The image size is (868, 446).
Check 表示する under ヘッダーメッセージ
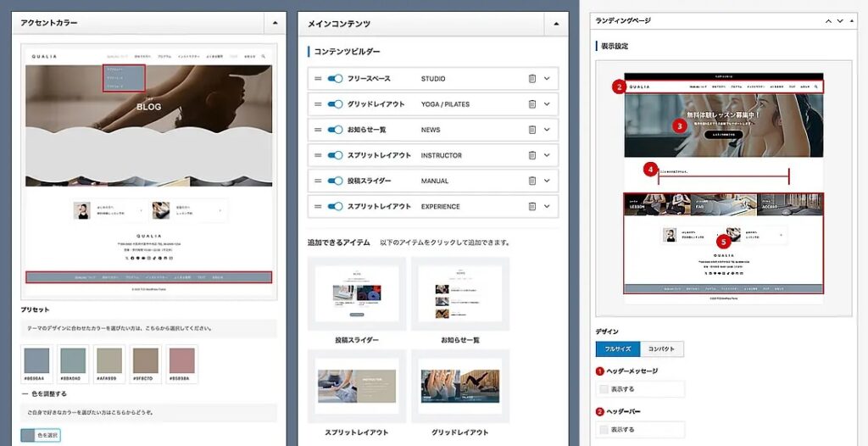point(604,389)
